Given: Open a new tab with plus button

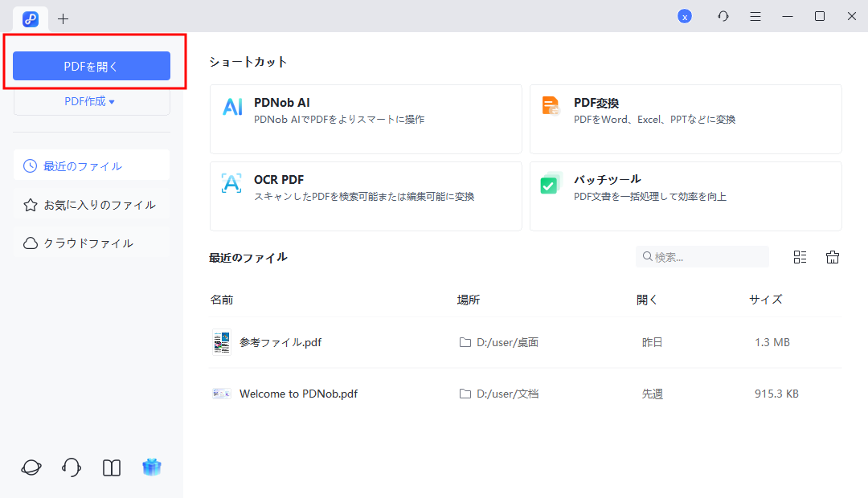Looking at the screenshot, I should click(x=63, y=18).
